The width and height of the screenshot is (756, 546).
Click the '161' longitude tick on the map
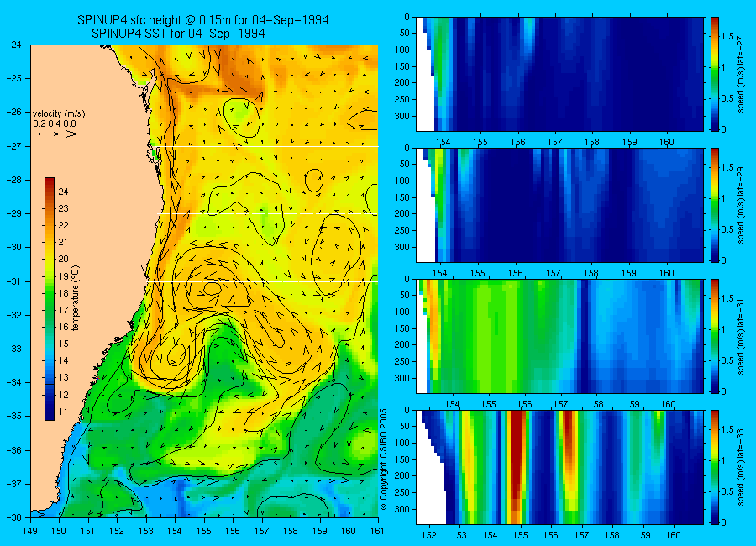click(x=377, y=531)
